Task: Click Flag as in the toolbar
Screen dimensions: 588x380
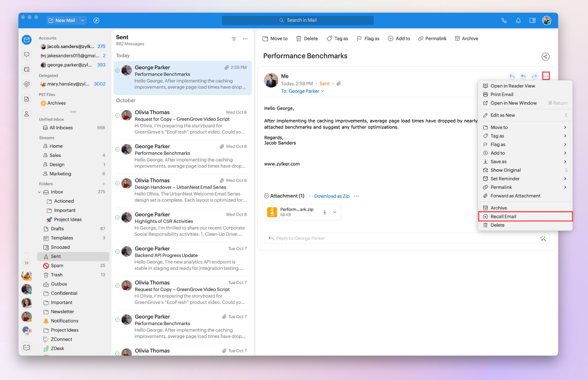Action: pos(368,39)
